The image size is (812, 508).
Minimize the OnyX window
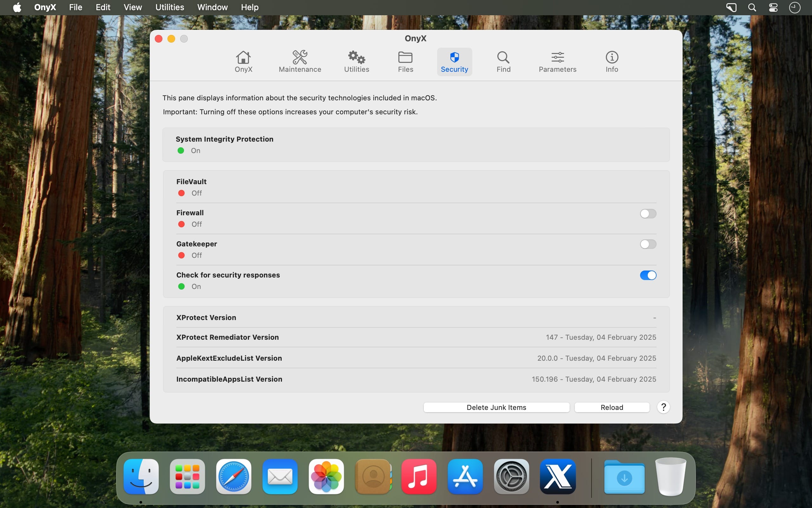(x=171, y=39)
